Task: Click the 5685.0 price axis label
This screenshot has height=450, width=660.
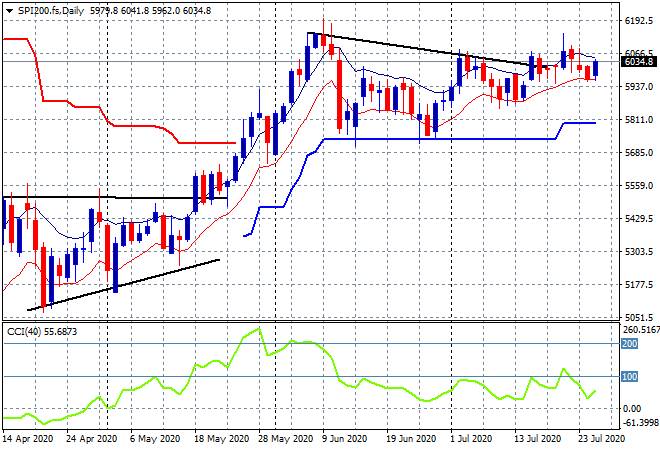Action: point(639,153)
